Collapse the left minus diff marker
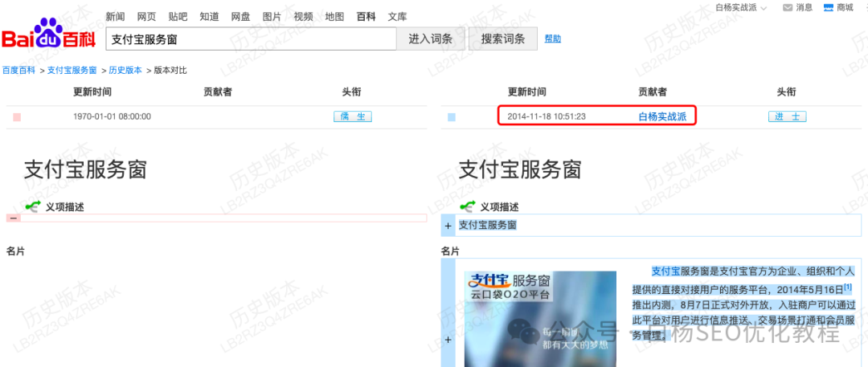Viewport: 868px width, 367px height. pyautogui.click(x=14, y=218)
